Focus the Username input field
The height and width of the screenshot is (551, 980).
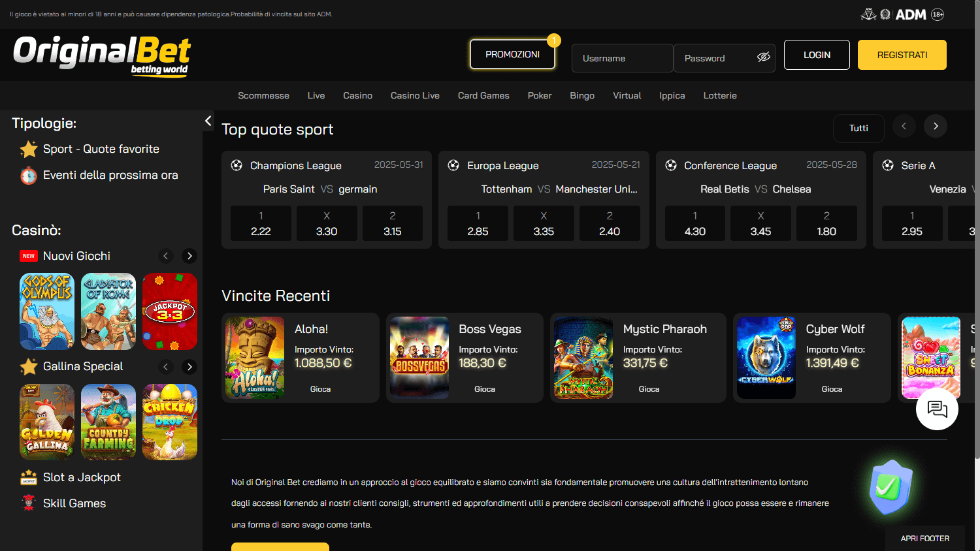click(x=623, y=58)
